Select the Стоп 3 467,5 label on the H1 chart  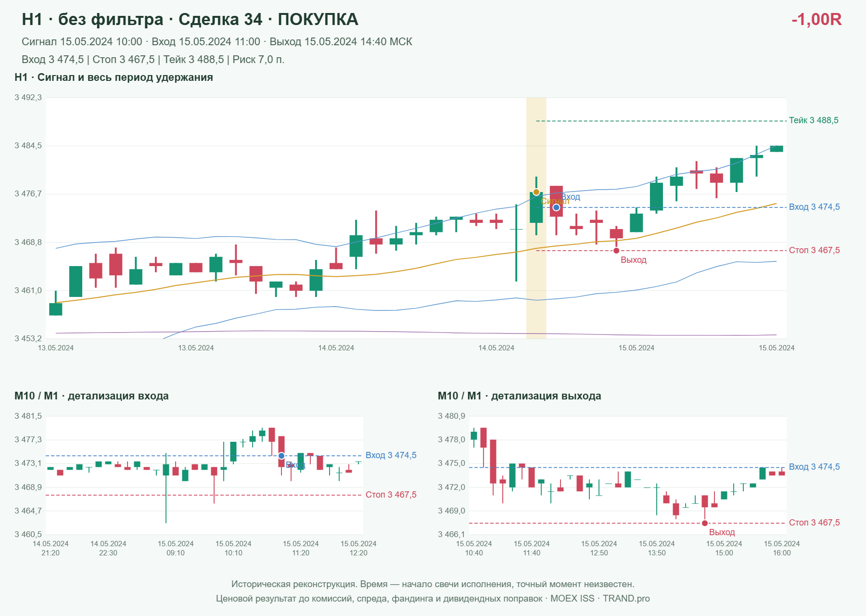[x=814, y=250]
